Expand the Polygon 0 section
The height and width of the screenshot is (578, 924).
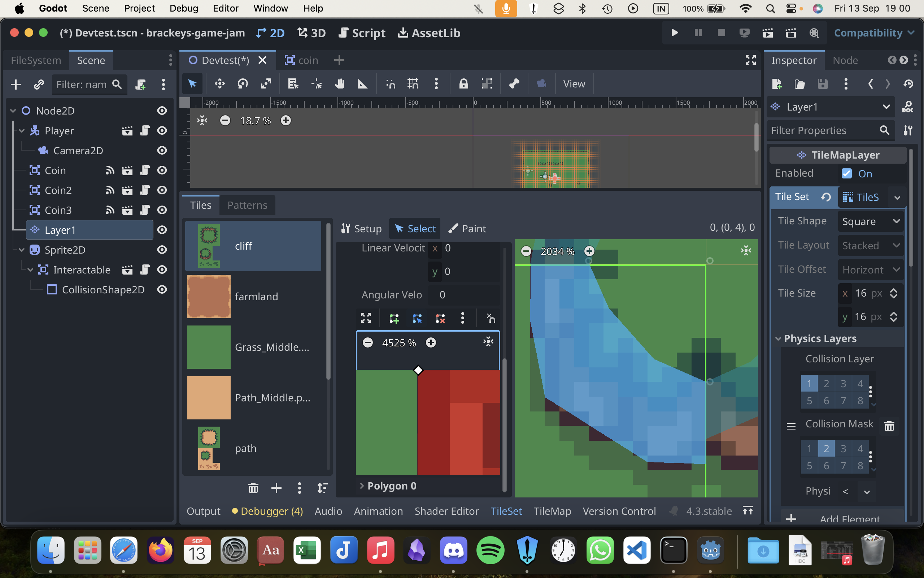point(362,486)
